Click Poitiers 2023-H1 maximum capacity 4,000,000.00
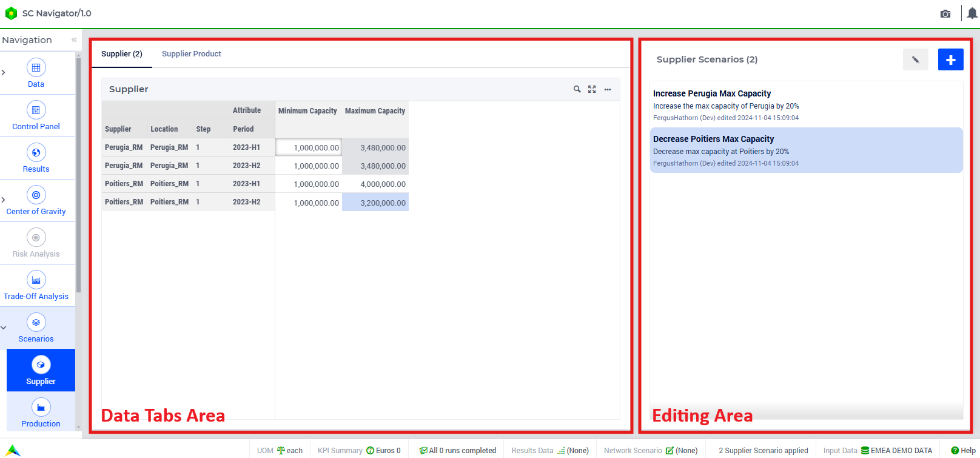Screen dimensions: 980x458 pyautogui.click(x=375, y=184)
